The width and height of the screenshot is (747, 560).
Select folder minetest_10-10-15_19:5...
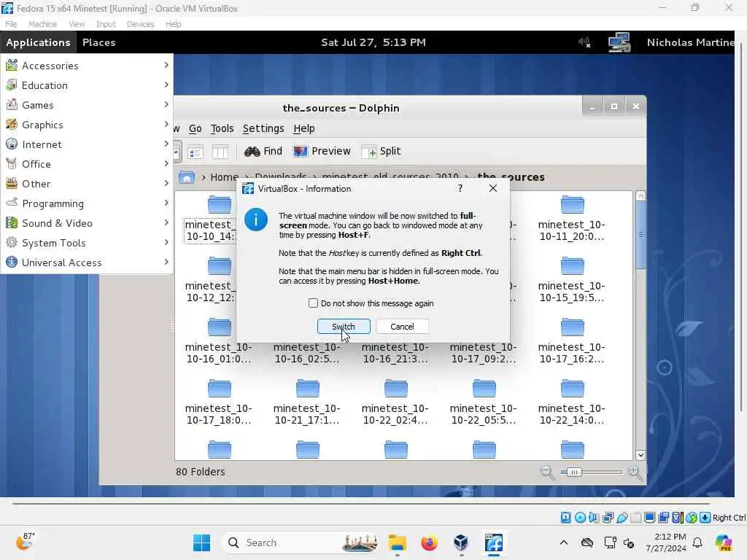(572, 280)
